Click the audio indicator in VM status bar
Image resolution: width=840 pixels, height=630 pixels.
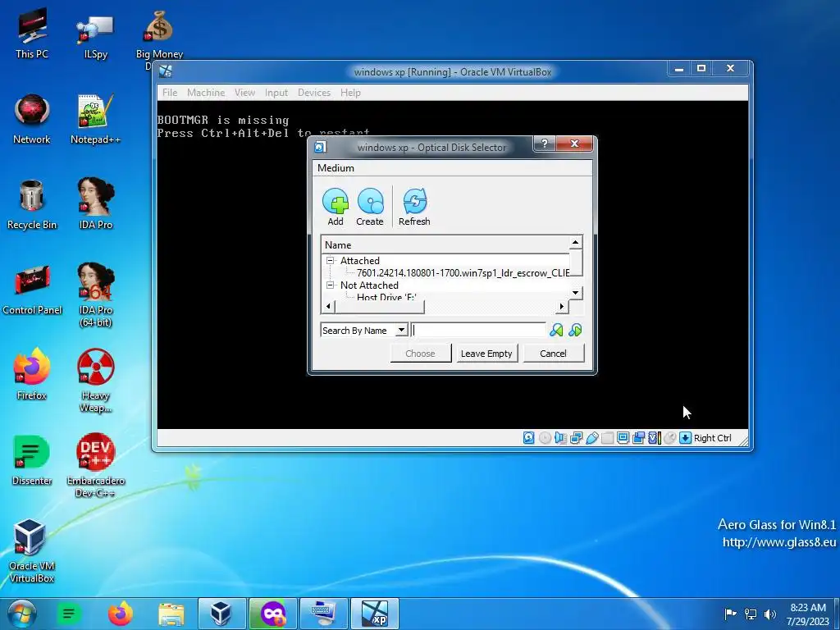click(560, 438)
